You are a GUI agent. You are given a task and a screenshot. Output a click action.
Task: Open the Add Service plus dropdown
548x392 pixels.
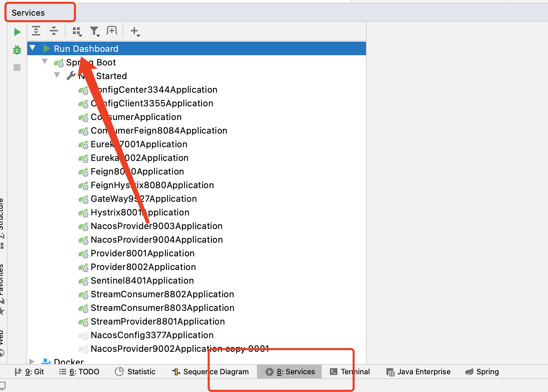[x=135, y=31]
